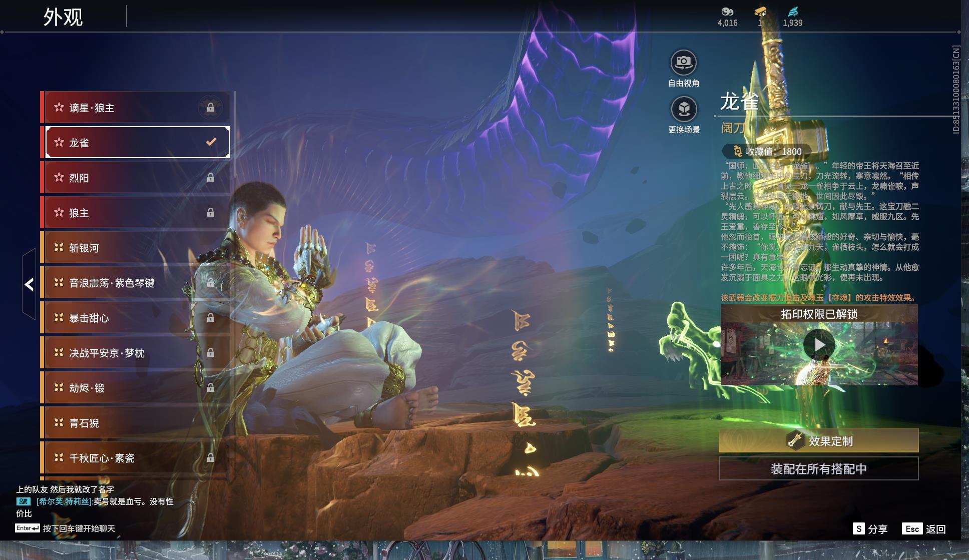Screen dimensions: 969x560
Task: Select the 暴击甜心 skin
Action: click(135, 318)
